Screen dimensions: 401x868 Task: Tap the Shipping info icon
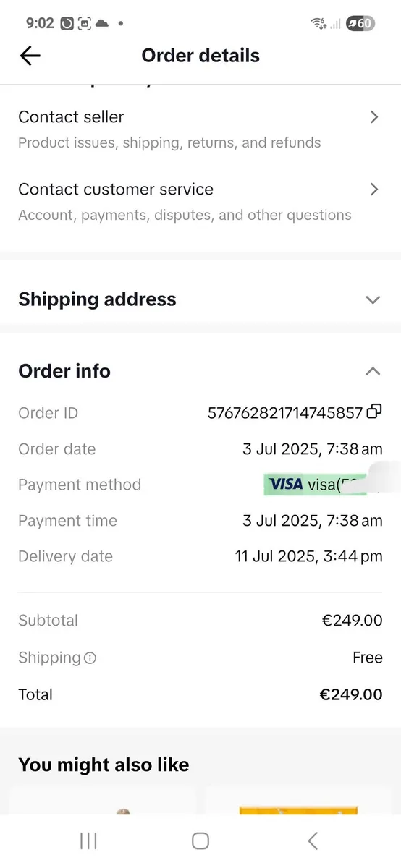[x=90, y=658]
